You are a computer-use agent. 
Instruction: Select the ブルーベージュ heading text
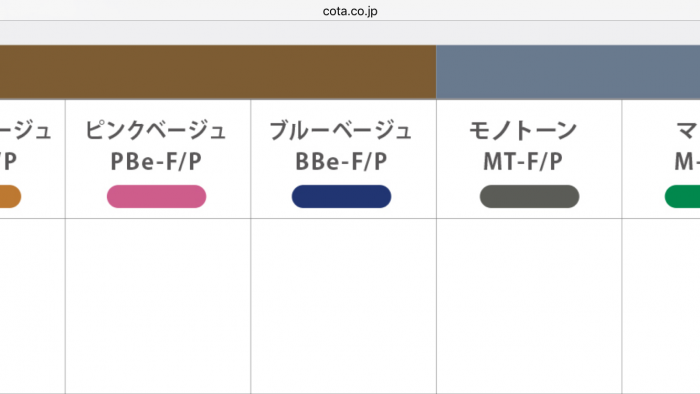point(341,130)
